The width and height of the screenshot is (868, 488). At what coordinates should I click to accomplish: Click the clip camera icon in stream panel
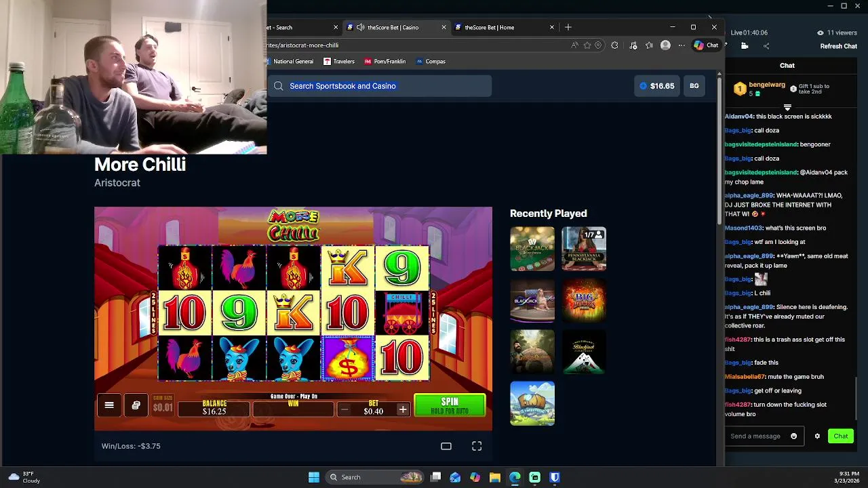point(745,46)
